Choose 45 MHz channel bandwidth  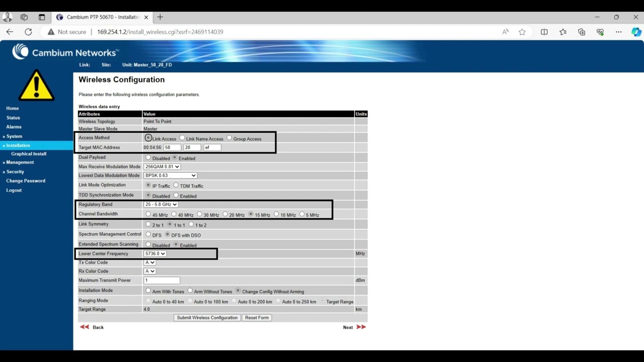[x=148, y=214]
